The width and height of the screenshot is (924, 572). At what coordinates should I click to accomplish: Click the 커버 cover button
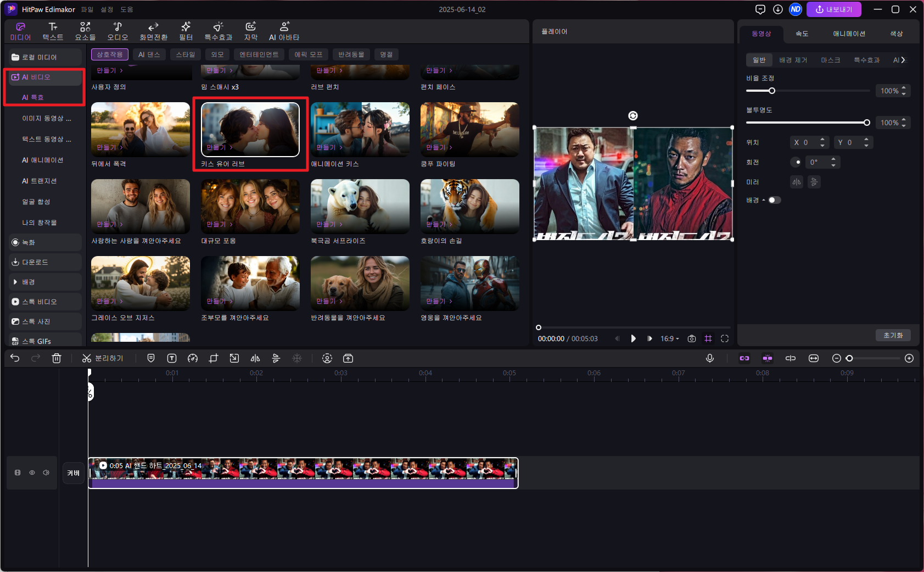click(73, 473)
